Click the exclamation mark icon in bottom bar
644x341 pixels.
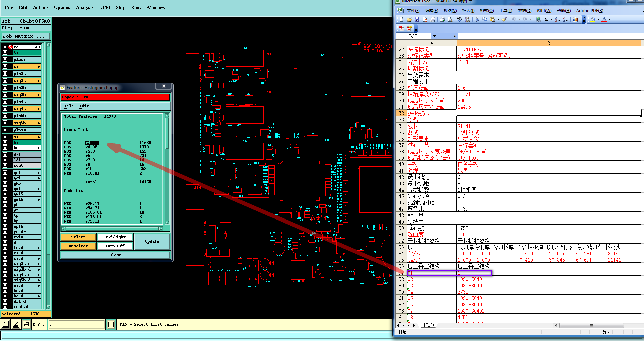pyautogui.click(x=111, y=324)
